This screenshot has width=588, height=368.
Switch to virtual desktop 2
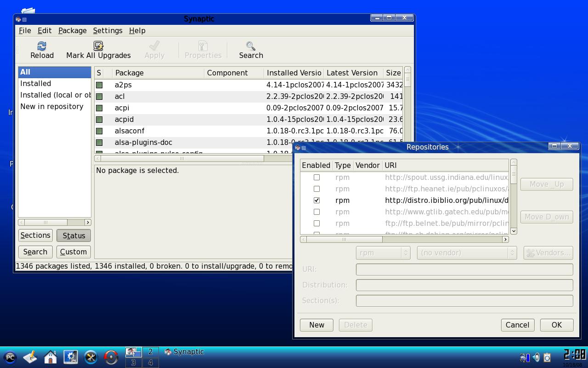(x=150, y=352)
